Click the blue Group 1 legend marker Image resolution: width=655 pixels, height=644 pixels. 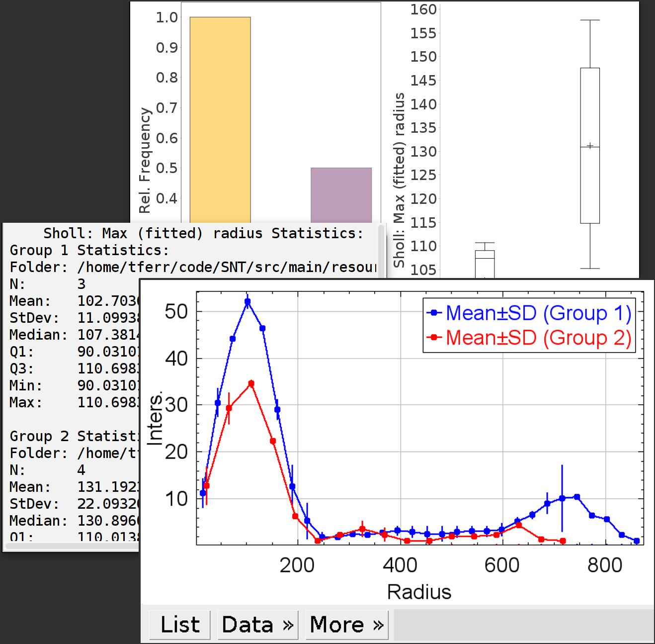(434, 313)
